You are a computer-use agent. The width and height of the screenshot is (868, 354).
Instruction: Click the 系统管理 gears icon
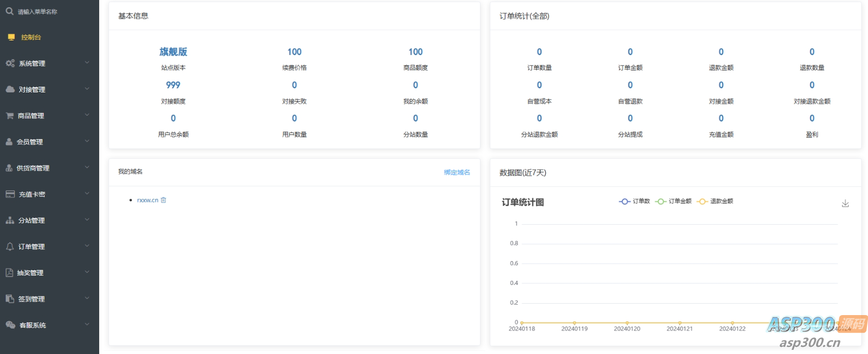point(10,63)
